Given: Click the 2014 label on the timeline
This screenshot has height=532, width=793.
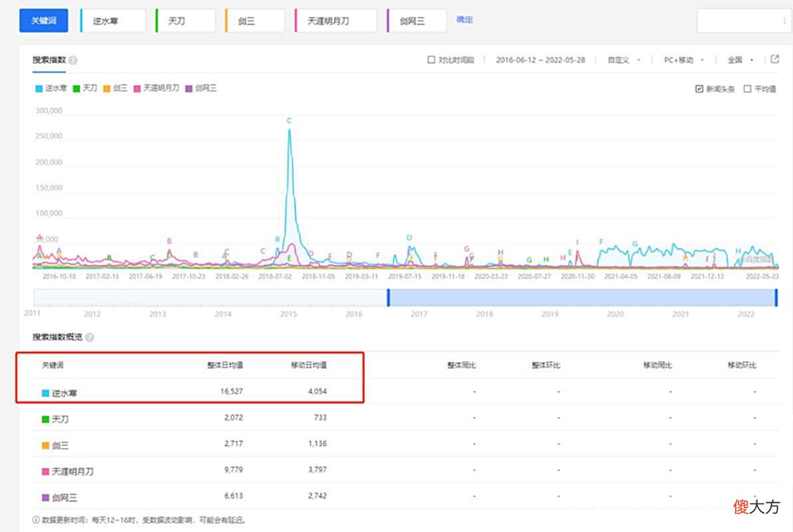Looking at the screenshot, I should point(223,314).
